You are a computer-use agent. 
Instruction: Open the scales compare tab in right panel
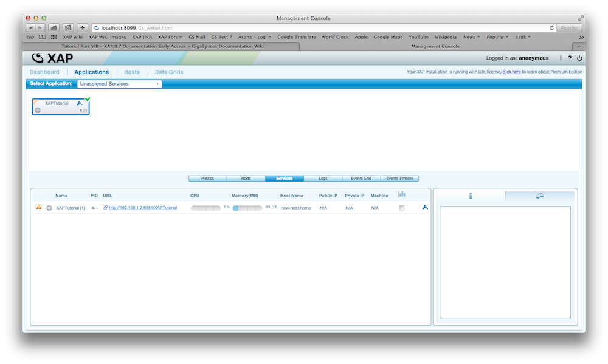click(540, 196)
